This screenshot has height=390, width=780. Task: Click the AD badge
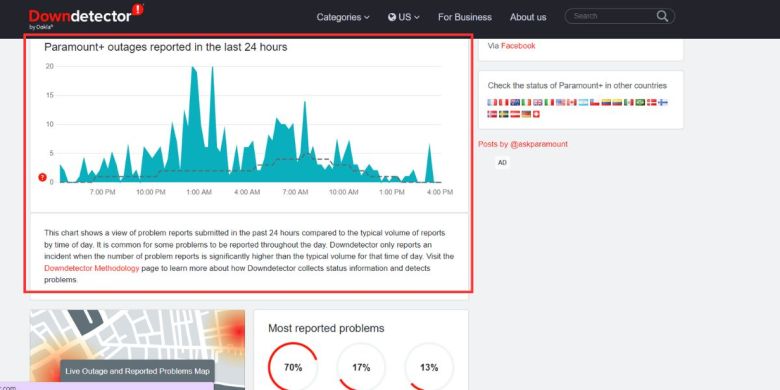pyautogui.click(x=502, y=163)
